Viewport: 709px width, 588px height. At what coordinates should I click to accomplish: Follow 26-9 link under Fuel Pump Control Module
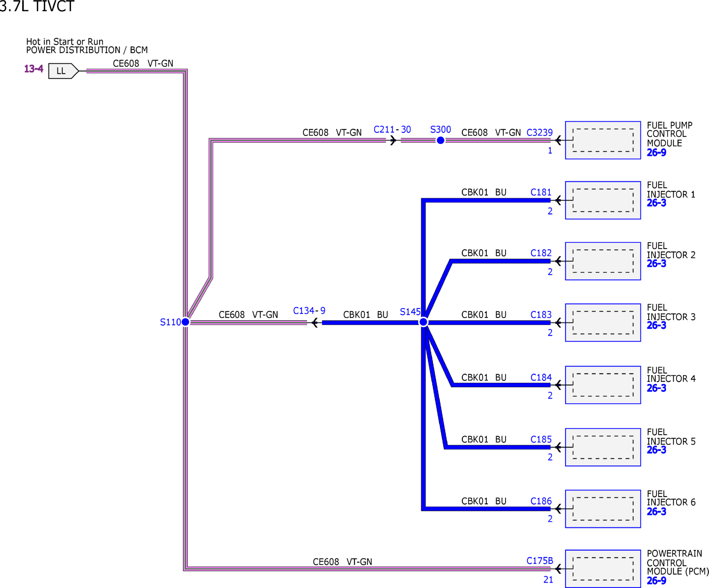click(x=656, y=152)
